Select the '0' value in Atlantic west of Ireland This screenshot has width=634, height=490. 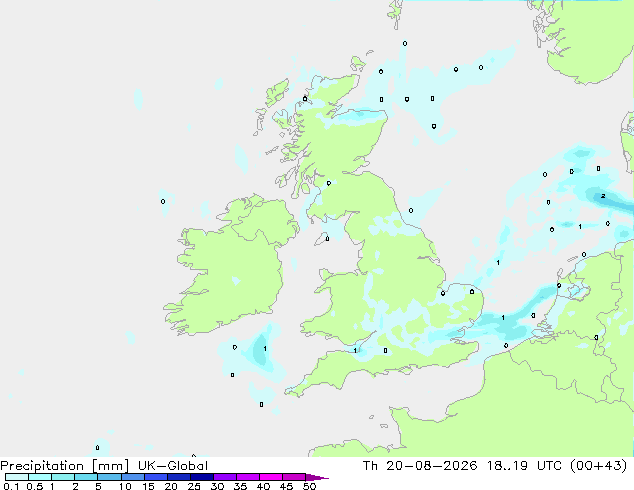point(163,201)
